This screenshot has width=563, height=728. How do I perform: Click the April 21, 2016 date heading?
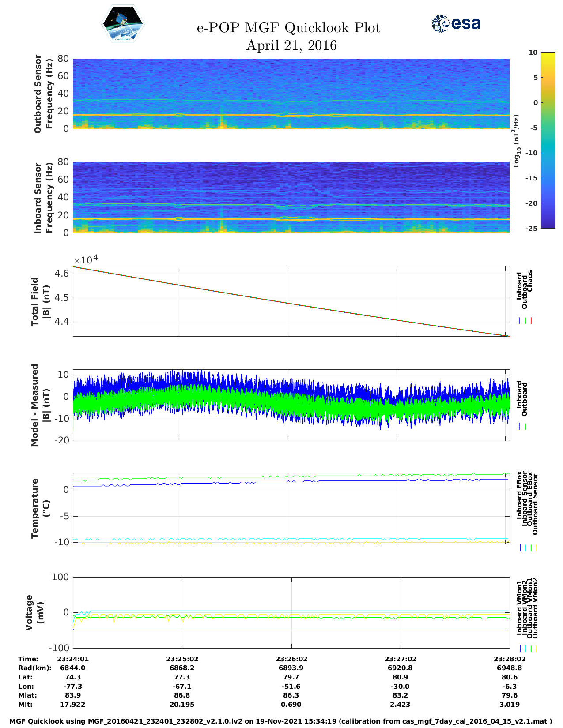click(x=291, y=45)
